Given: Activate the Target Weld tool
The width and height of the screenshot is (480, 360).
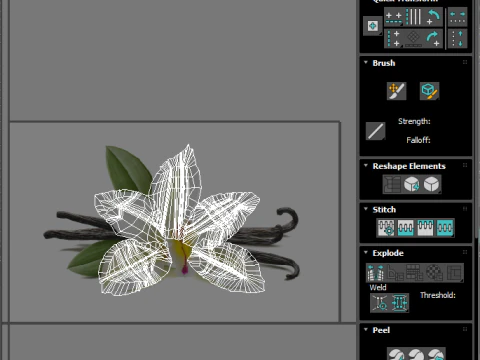Looking at the screenshot, I should (380, 303).
